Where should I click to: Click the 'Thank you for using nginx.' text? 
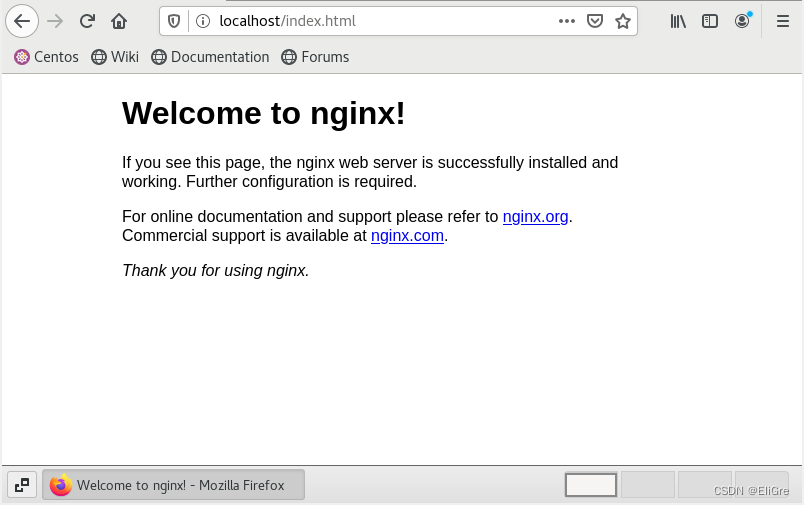click(215, 270)
